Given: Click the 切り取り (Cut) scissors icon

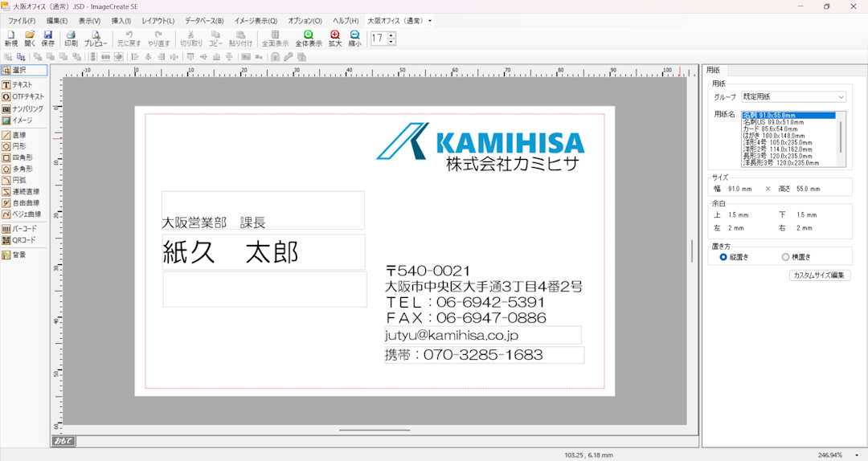Looking at the screenshot, I should [x=191, y=39].
